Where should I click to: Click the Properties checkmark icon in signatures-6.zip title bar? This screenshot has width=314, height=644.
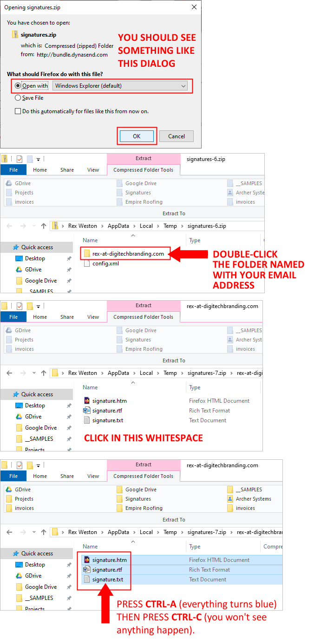(20, 159)
